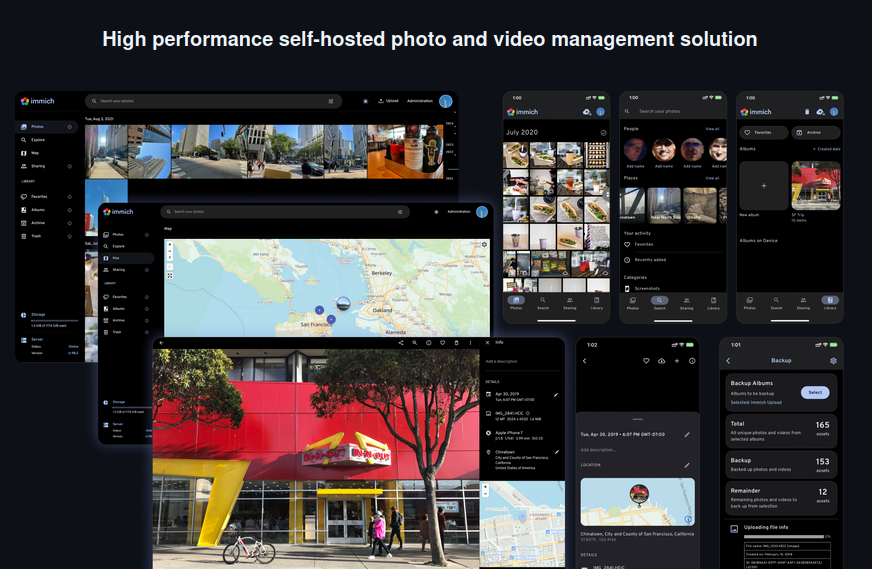
Task: Select Photos in the timeline window sidebar
Action: point(47,127)
